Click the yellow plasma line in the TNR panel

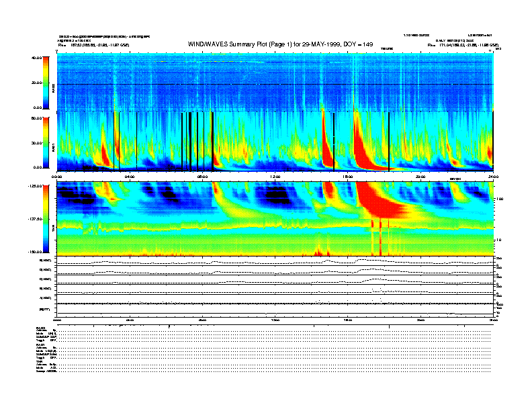(275, 226)
